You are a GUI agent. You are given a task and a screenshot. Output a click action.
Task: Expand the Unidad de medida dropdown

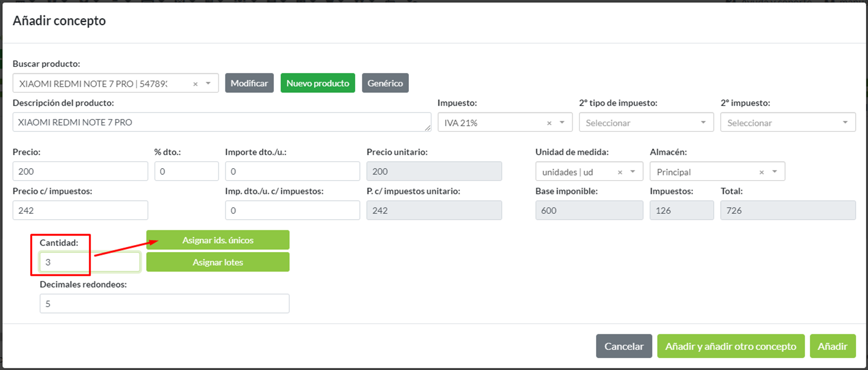633,172
